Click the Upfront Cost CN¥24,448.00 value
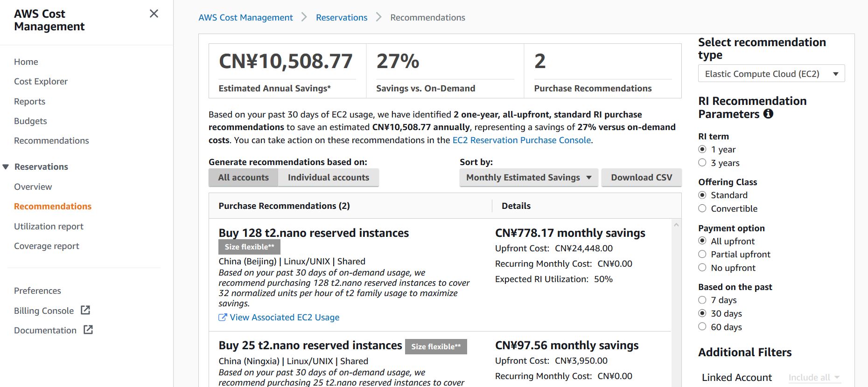The height and width of the screenshot is (387, 868). point(584,248)
